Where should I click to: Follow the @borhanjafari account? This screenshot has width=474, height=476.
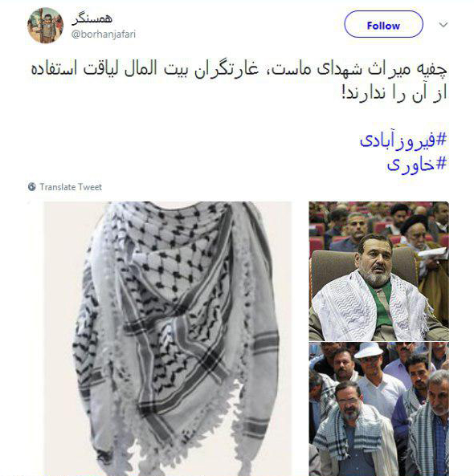pos(383,24)
